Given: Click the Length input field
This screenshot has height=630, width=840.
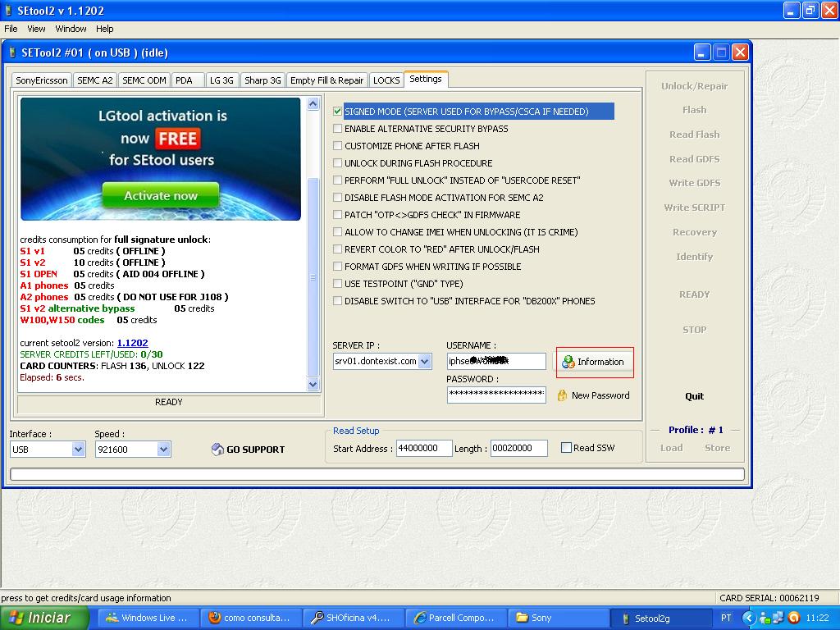Looking at the screenshot, I should 519,449.
